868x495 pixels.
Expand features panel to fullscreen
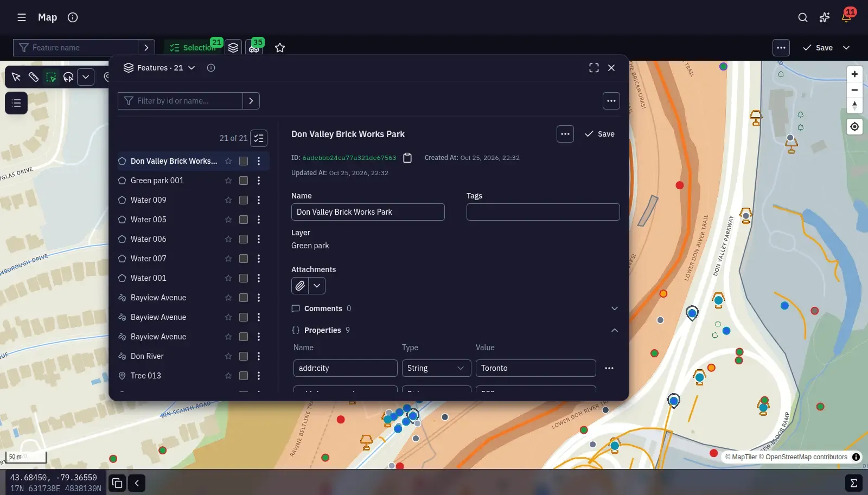(x=594, y=68)
